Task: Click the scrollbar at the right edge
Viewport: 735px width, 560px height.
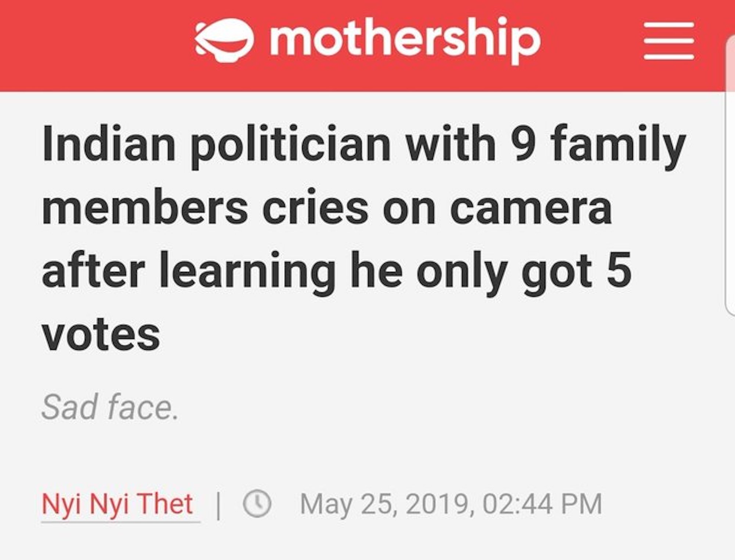Action: coord(731,176)
